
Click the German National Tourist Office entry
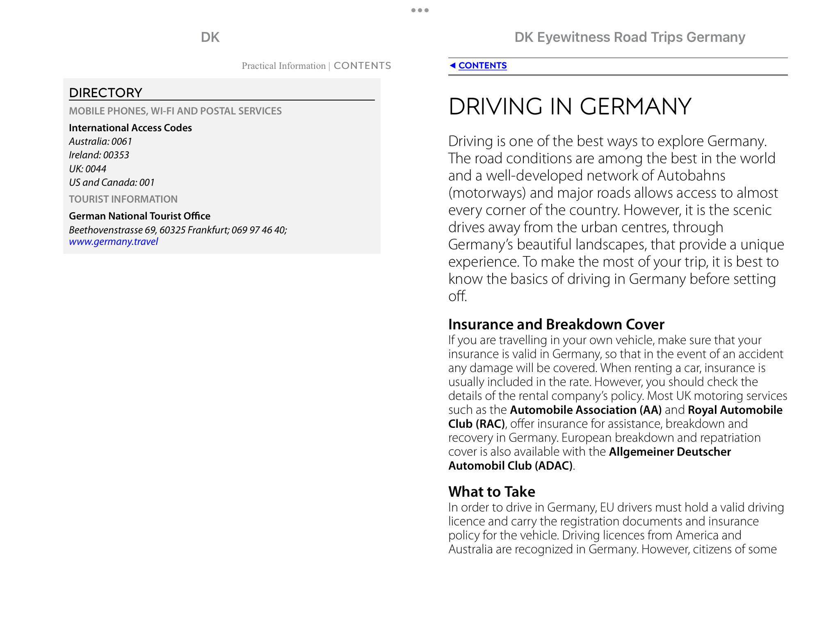[x=139, y=216]
